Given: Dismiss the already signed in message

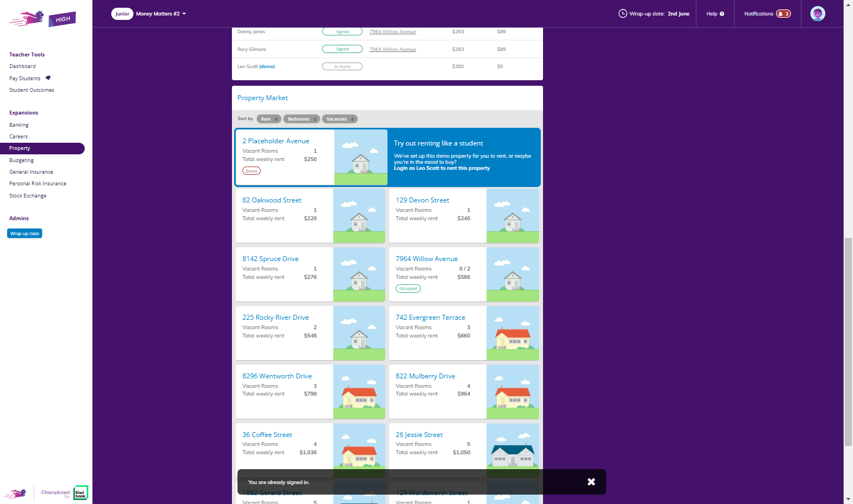Looking at the screenshot, I should (x=591, y=482).
